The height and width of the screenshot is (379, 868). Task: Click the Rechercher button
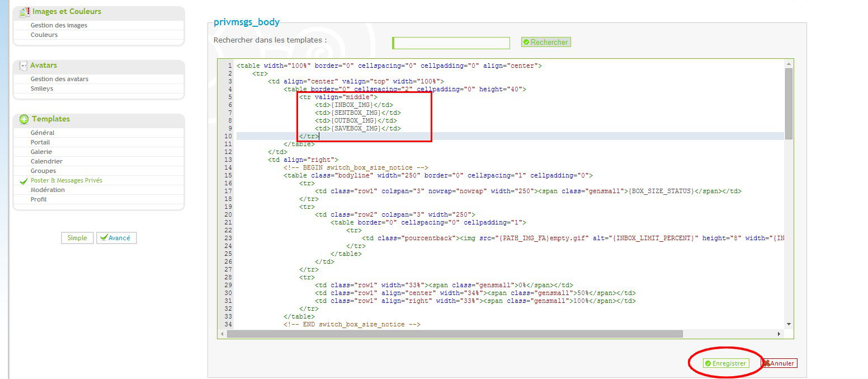tap(546, 42)
